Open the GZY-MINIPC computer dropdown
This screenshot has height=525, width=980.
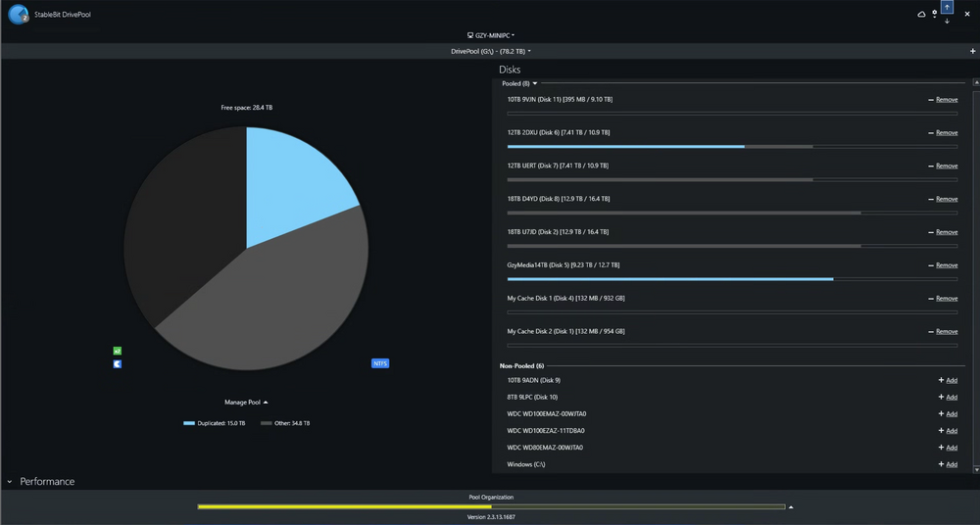pos(491,35)
